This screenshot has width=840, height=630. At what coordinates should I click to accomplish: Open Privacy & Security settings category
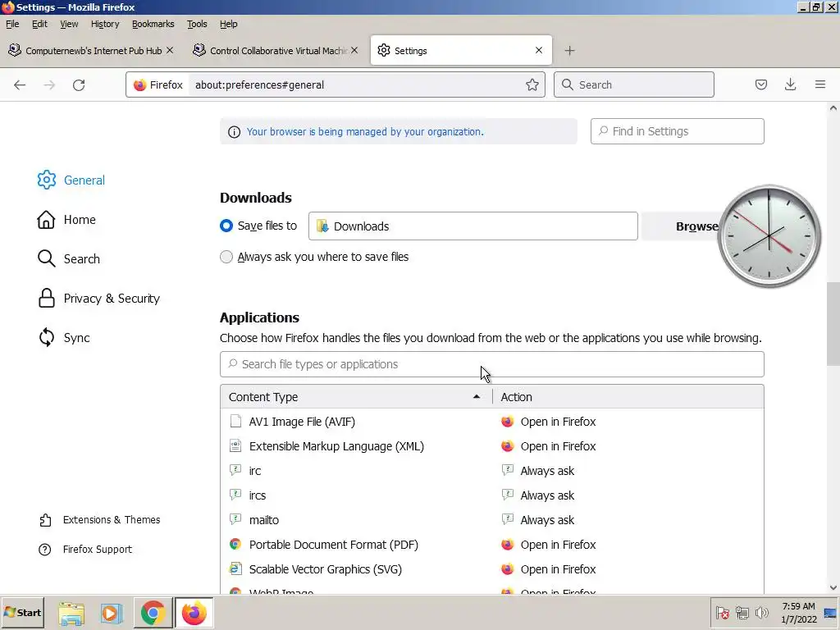click(98, 299)
